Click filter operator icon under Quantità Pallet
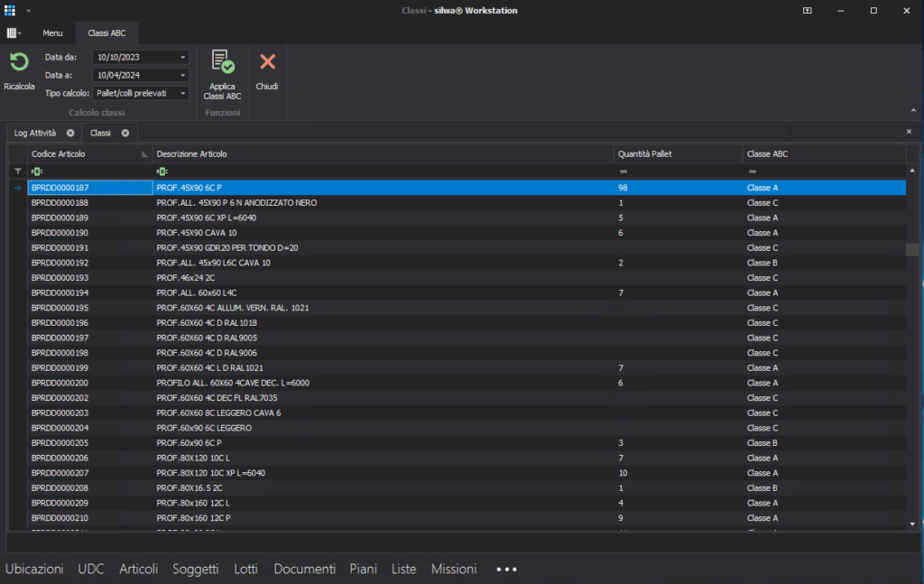Screen dimensions: 924x584 [x=623, y=171]
